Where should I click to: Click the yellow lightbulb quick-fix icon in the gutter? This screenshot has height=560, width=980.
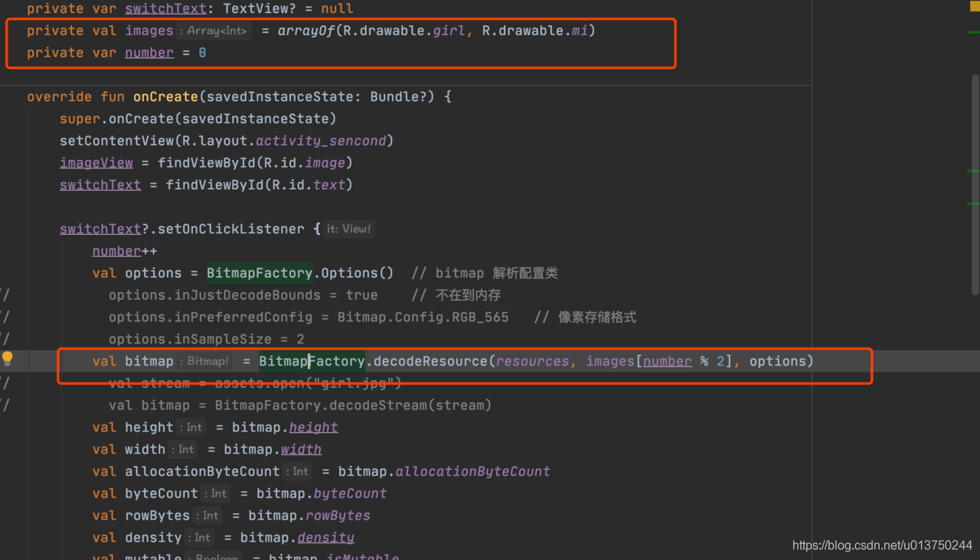click(x=8, y=357)
